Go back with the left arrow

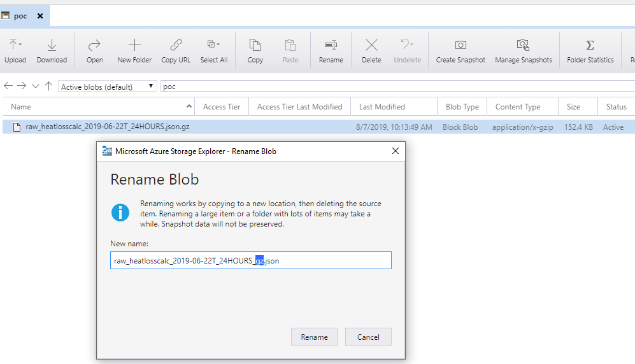click(8, 86)
